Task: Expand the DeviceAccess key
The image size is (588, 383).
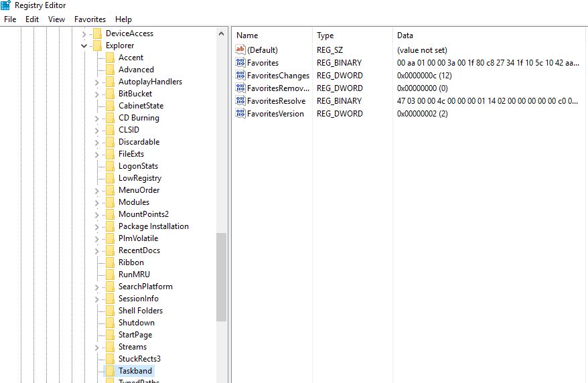Action: coord(84,33)
